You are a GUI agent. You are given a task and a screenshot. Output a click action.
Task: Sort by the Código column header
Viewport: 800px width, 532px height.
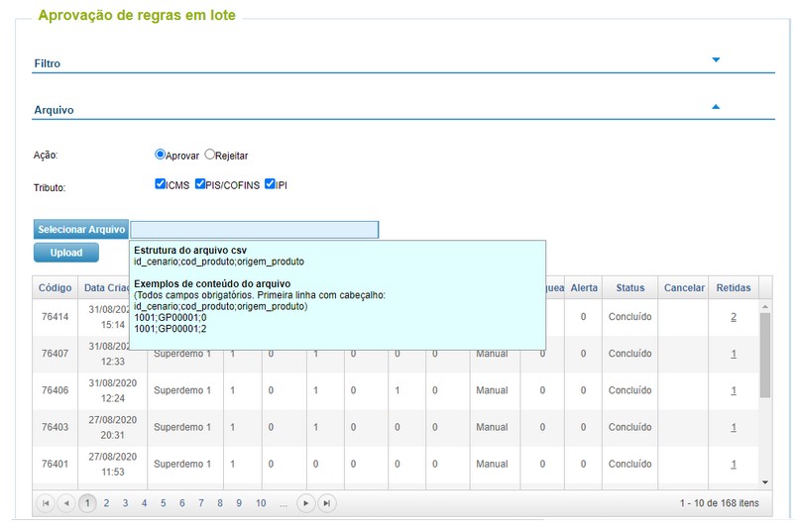click(x=56, y=287)
